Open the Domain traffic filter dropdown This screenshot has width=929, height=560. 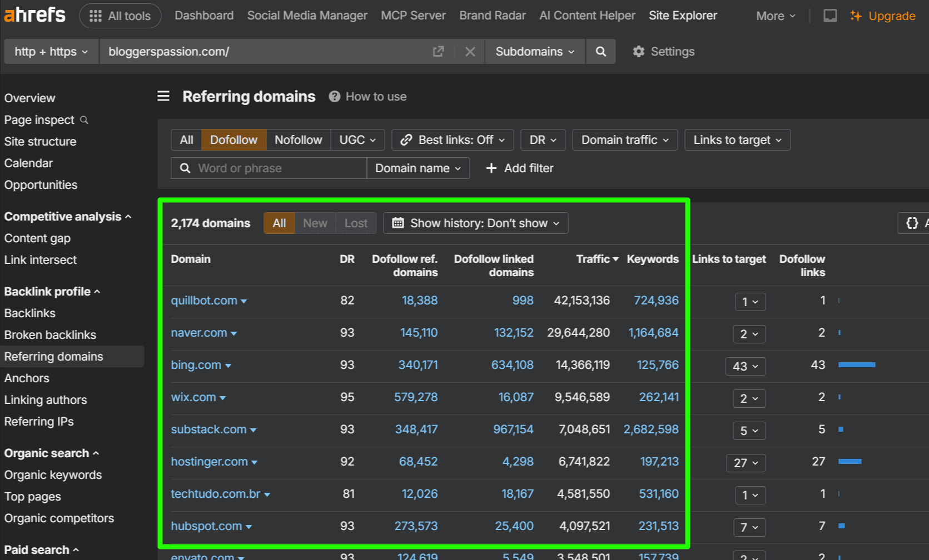coord(624,139)
